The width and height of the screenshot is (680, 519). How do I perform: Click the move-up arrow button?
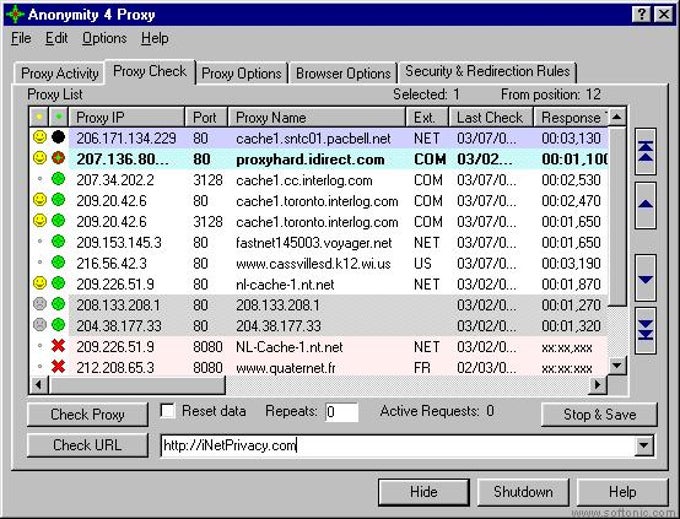[645, 205]
